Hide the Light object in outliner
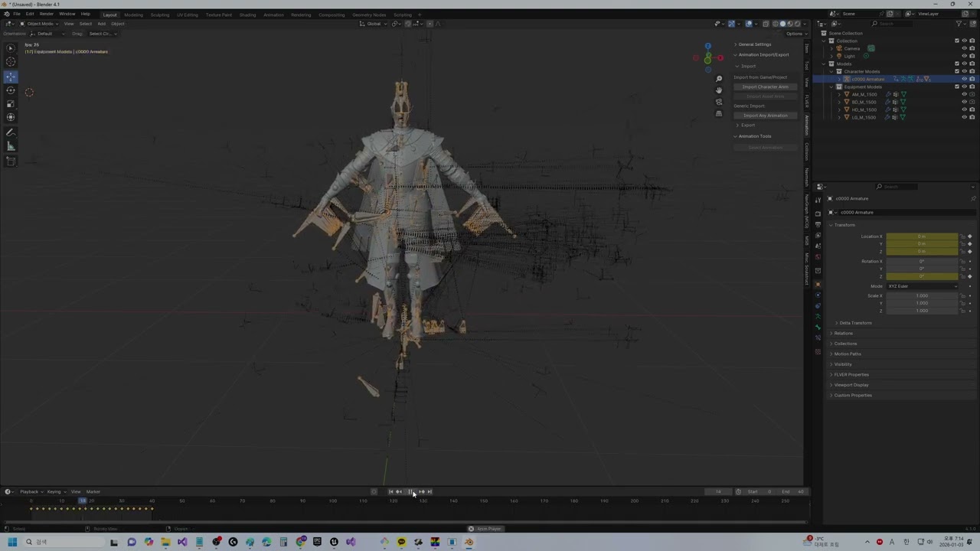Screen dimensions: 980x551 (x=964, y=56)
